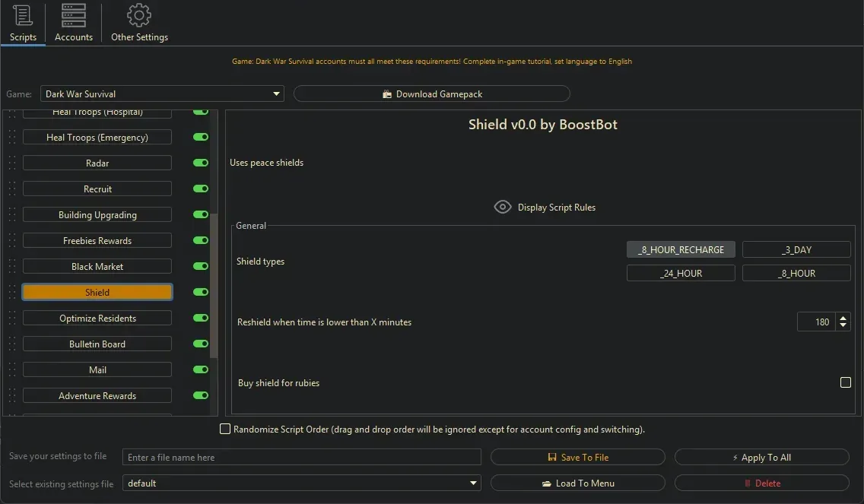Click Apply To All button

[x=761, y=457]
